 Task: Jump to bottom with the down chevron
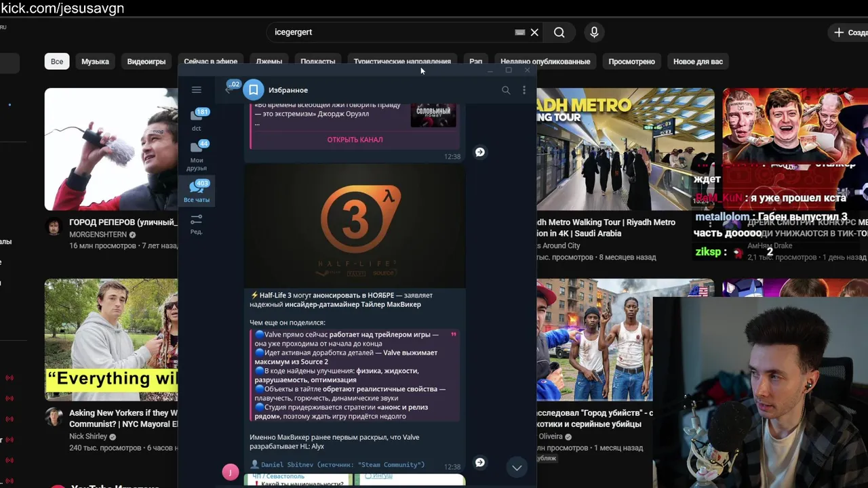[x=517, y=467]
